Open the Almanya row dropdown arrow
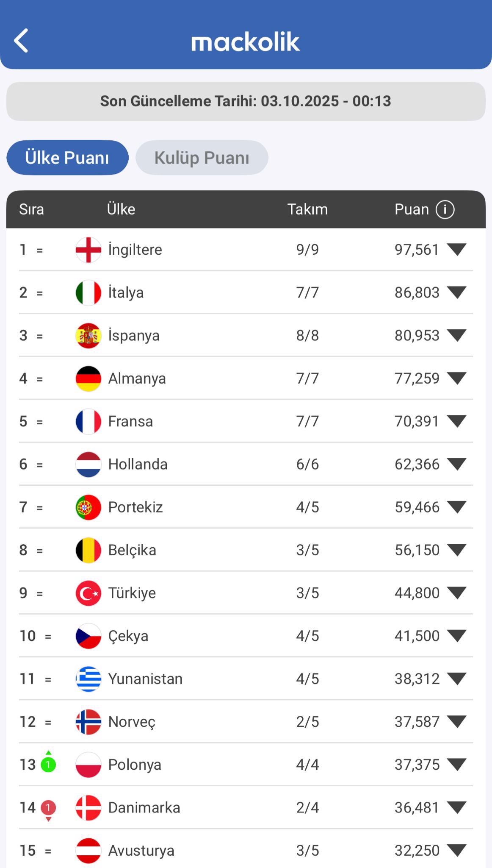The image size is (492, 868). click(456, 378)
